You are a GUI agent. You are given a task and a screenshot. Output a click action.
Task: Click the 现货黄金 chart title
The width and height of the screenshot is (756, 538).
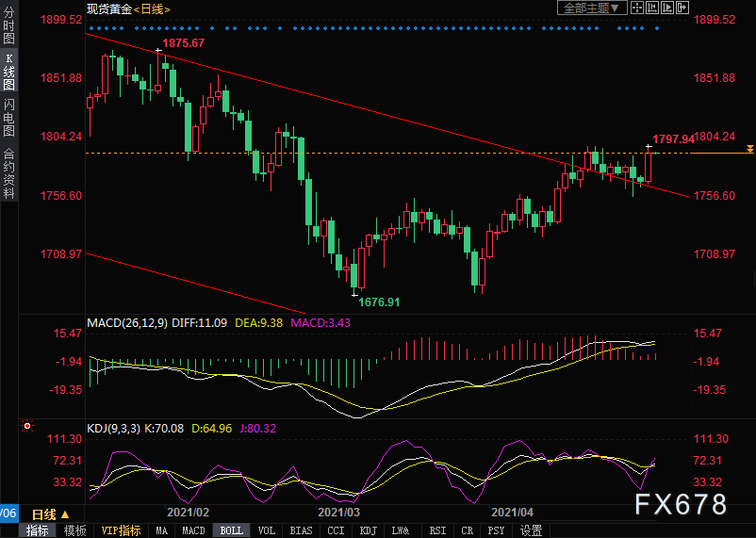tap(109, 8)
